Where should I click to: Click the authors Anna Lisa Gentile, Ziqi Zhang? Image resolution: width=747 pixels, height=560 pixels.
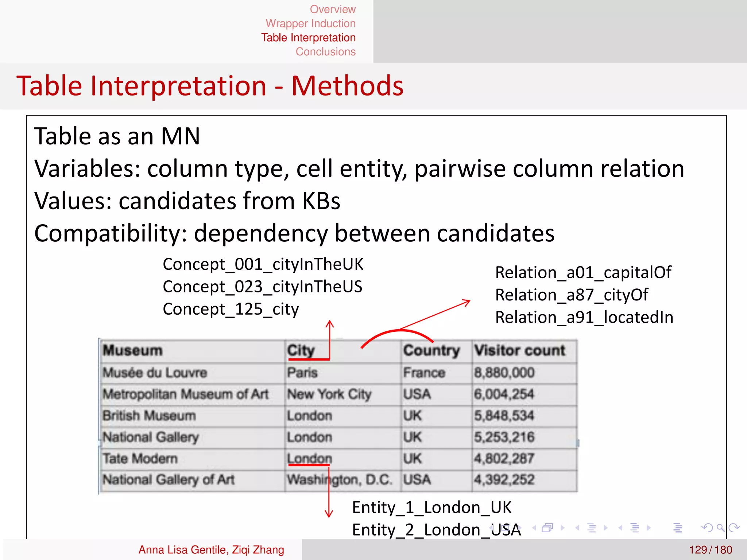(x=211, y=549)
